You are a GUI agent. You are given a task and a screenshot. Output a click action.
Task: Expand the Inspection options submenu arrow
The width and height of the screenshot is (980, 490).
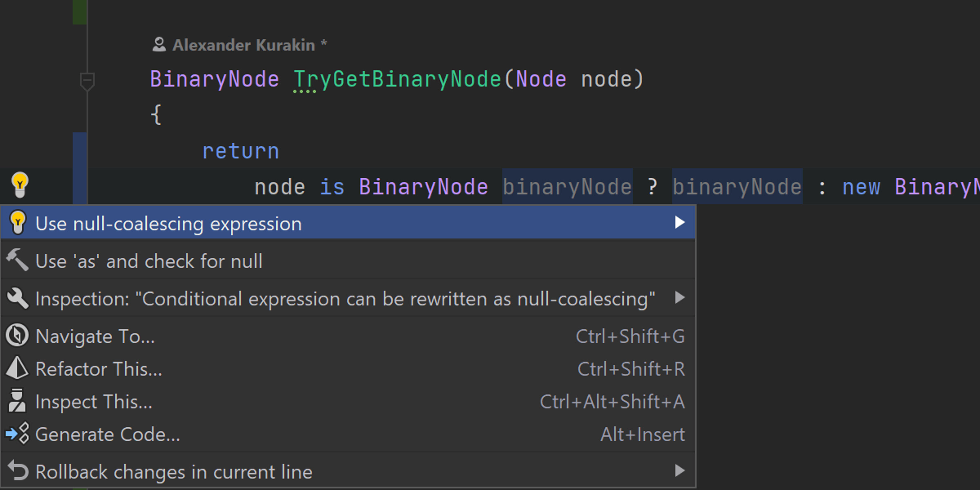679,297
